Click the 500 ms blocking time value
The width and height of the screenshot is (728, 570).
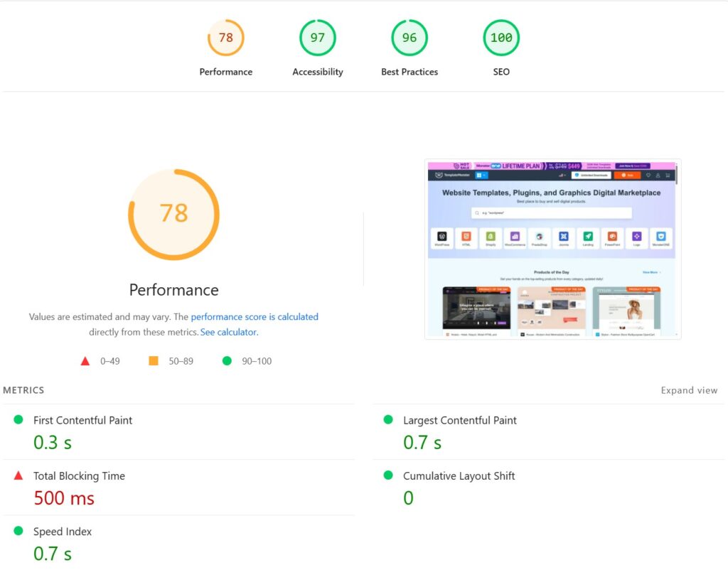[x=64, y=498]
